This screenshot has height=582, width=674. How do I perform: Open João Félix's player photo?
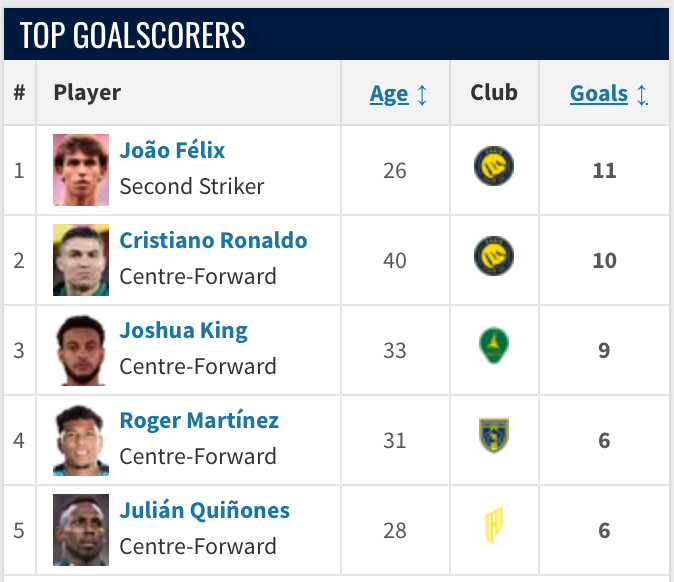81,169
